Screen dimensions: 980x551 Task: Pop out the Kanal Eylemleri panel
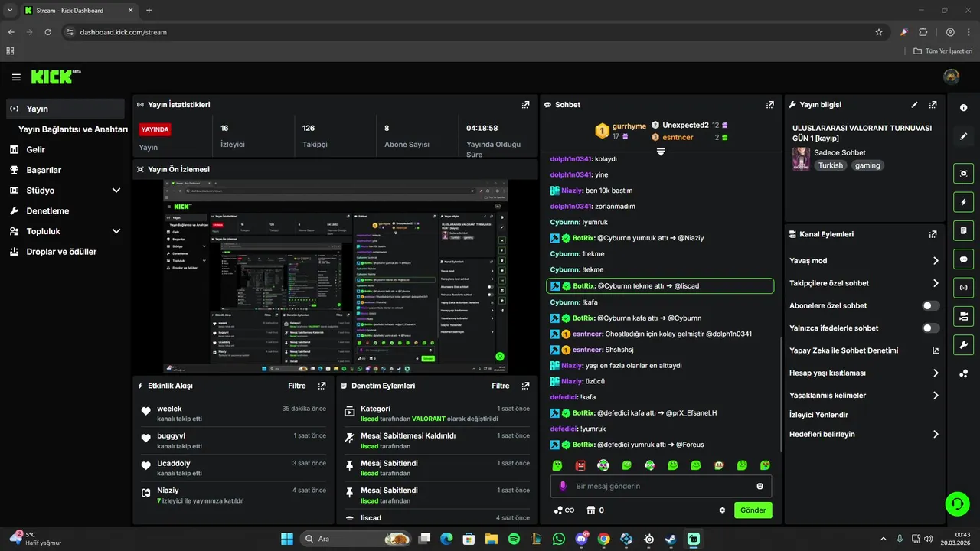point(933,234)
